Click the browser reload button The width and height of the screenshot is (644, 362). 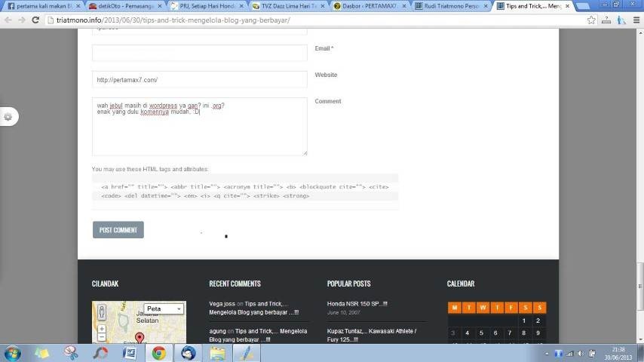[36, 20]
